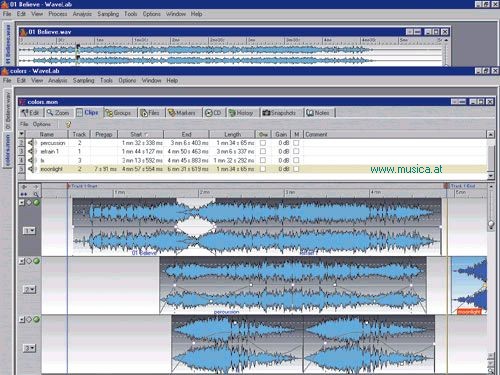Sort clips by the Start column header
The width and height of the screenshot is (500, 375).
click(141, 134)
